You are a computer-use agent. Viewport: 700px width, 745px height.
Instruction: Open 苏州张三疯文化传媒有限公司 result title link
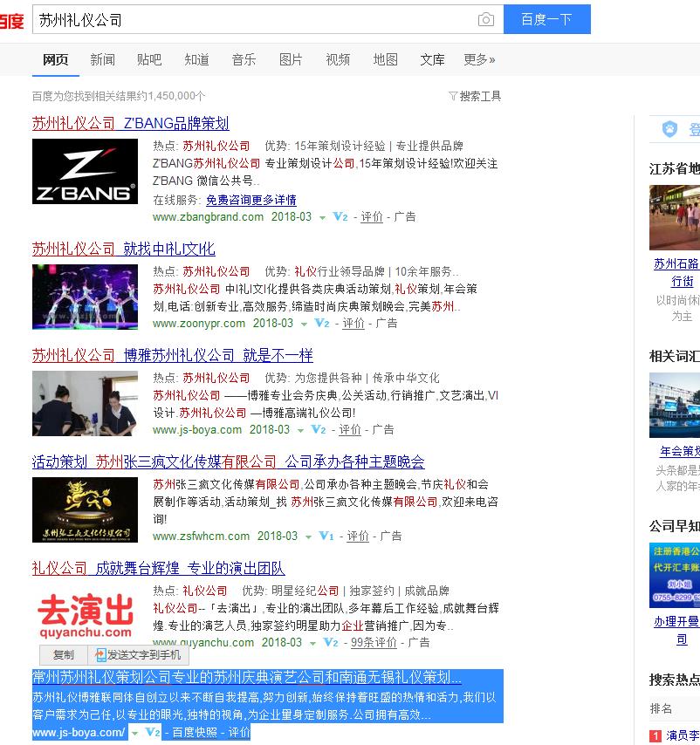(228, 461)
